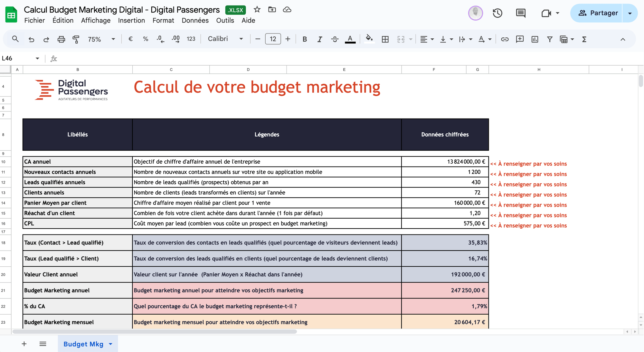The height and width of the screenshot is (352, 644).
Task: Open text rotation dropdown
Action: (485, 39)
